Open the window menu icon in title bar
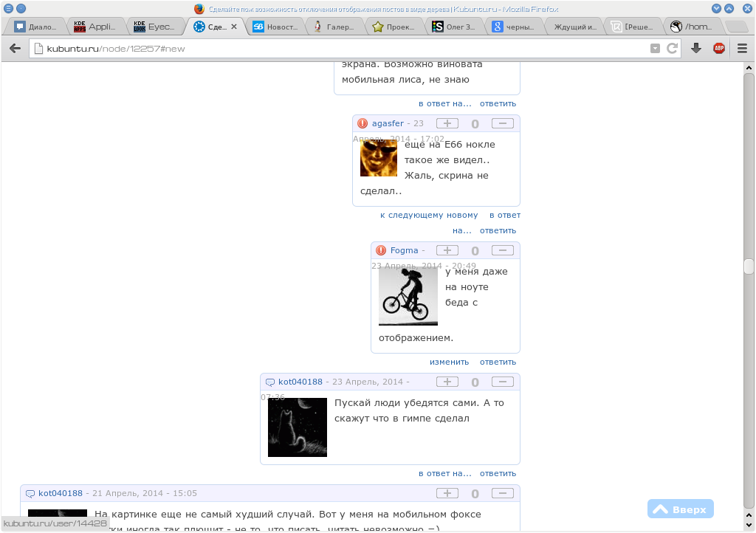756x533 pixels. click(x=8, y=8)
